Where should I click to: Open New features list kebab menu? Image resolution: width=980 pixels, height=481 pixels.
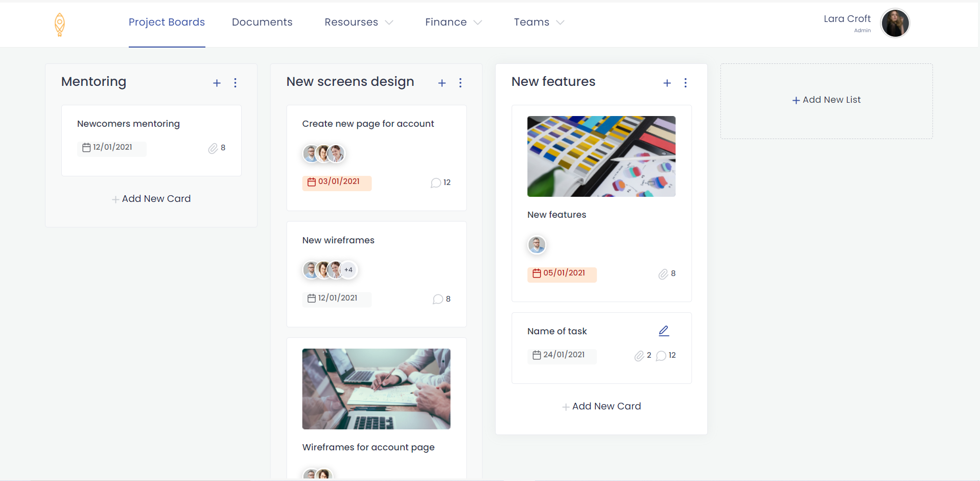[685, 83]
